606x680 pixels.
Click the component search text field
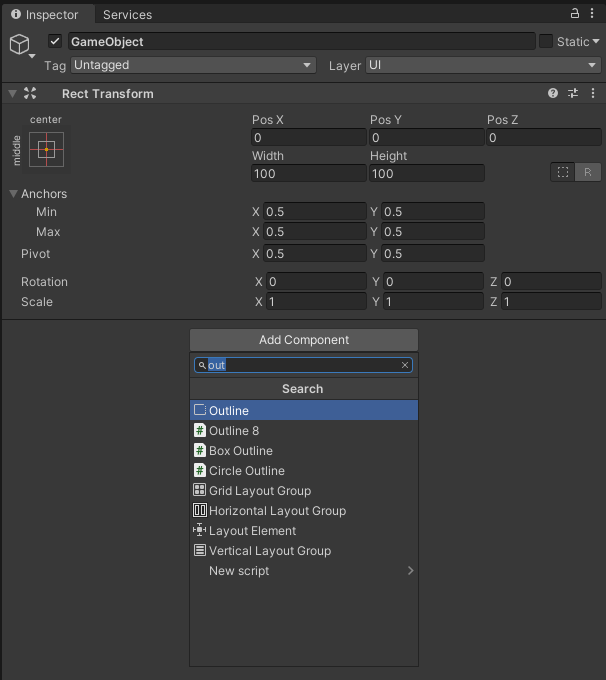pyautogui.click(x=303, y=365)
